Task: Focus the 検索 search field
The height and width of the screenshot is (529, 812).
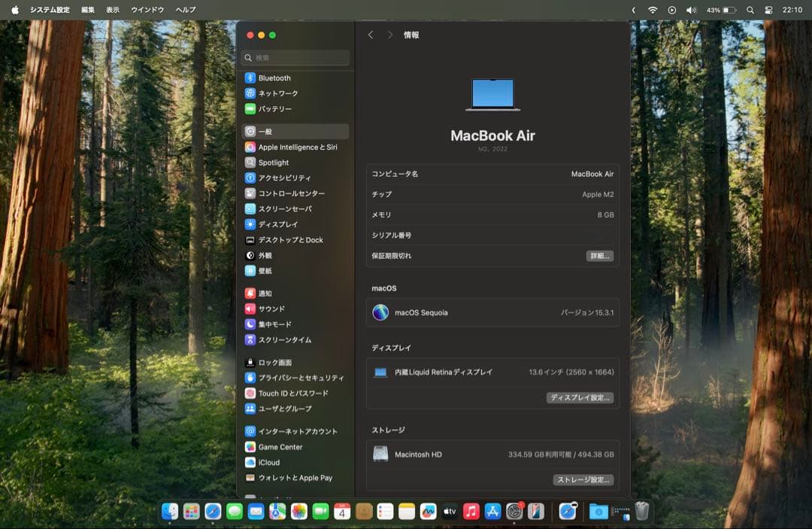Action: tap(296, 58)
